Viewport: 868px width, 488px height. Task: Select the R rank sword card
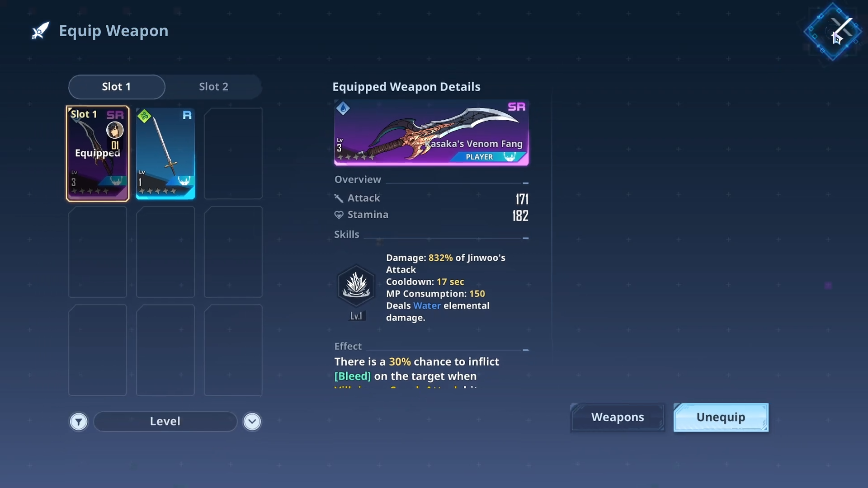pos(165,154)
